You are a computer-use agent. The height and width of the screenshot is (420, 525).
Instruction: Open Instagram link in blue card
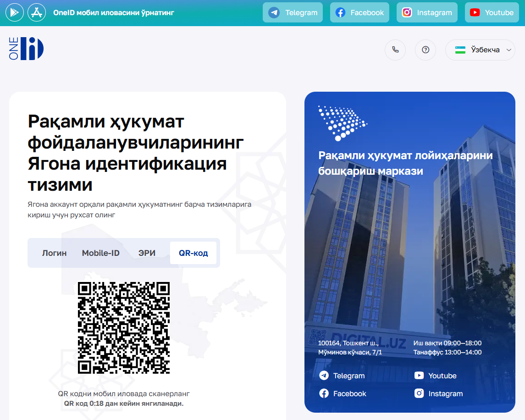pyautogui.click(x=439, y=393)
